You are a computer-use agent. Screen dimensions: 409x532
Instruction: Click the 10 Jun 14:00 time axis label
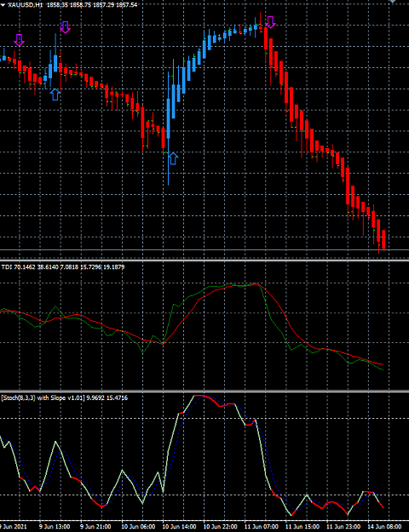point(178,527)
